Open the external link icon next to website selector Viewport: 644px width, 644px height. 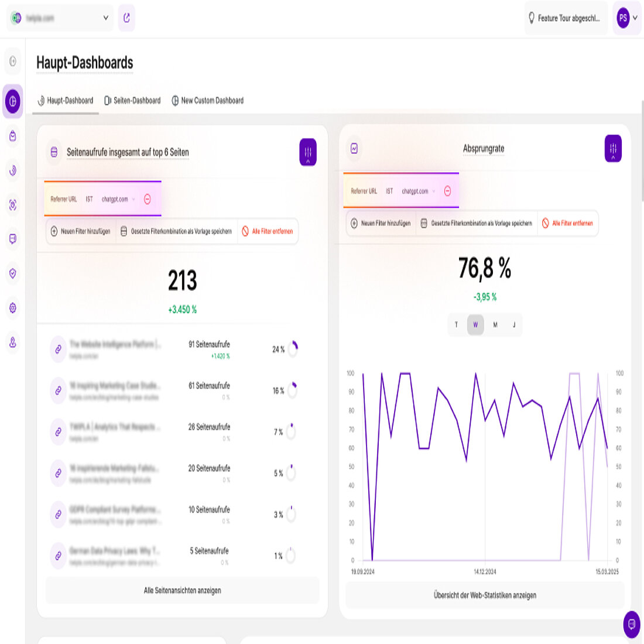(126, 18)
